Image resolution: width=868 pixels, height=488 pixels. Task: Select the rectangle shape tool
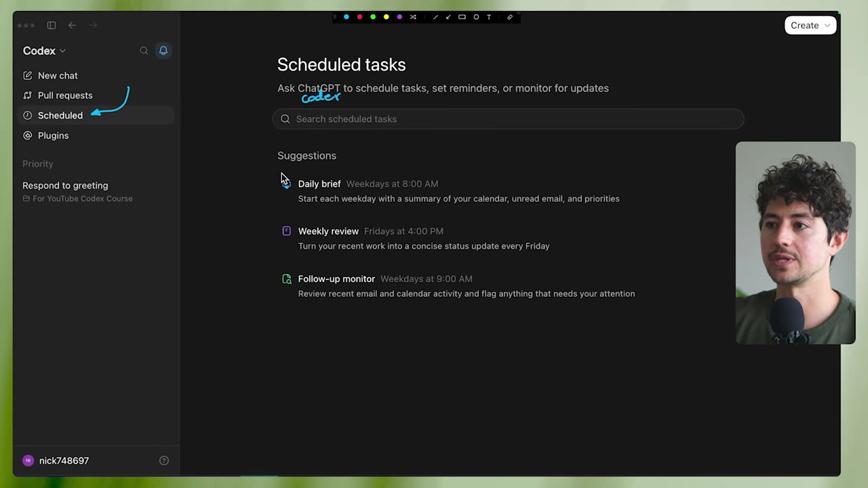pos(462,17)
